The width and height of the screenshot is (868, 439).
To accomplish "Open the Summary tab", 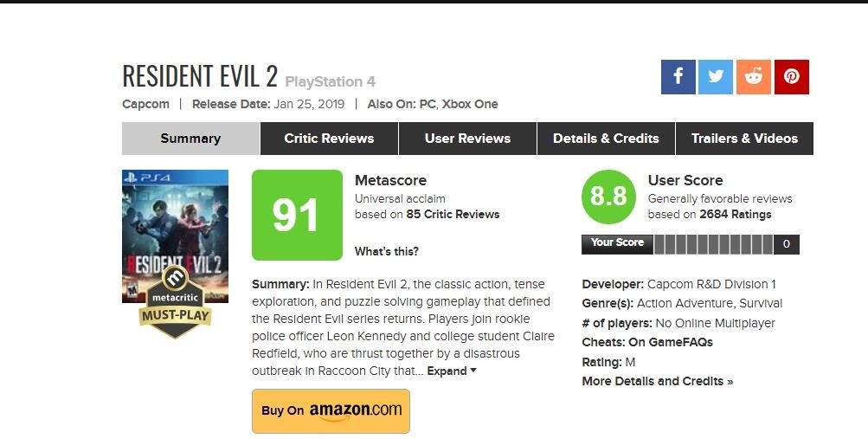I will tap(190, 139).
